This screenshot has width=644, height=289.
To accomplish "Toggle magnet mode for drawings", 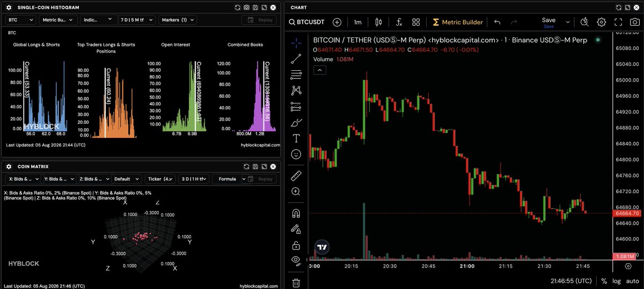I will 296,213.
